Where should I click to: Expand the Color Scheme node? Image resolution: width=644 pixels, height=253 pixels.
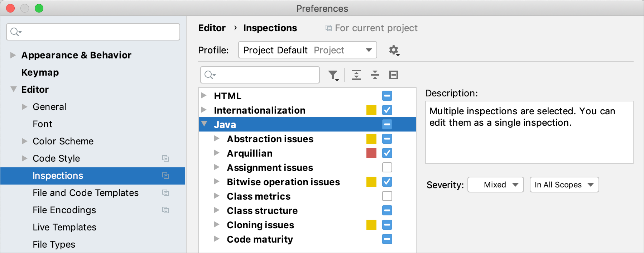(x=24, y=141)
